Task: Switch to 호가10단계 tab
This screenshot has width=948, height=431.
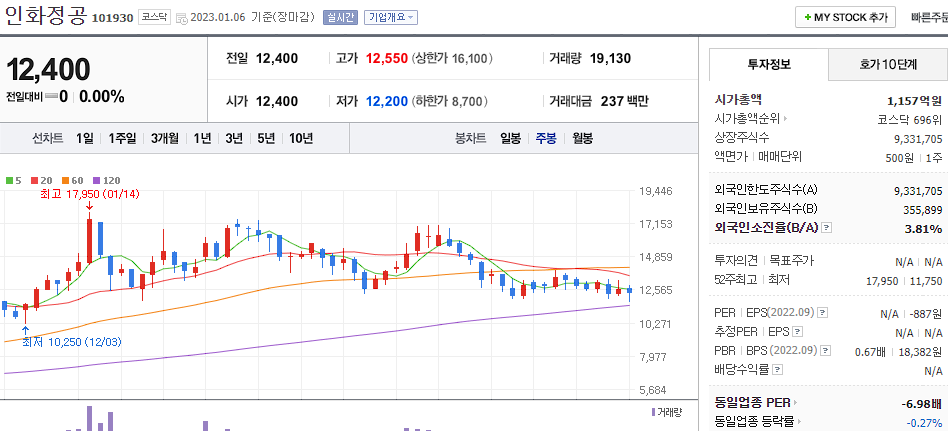Action: tap(888, 65)
